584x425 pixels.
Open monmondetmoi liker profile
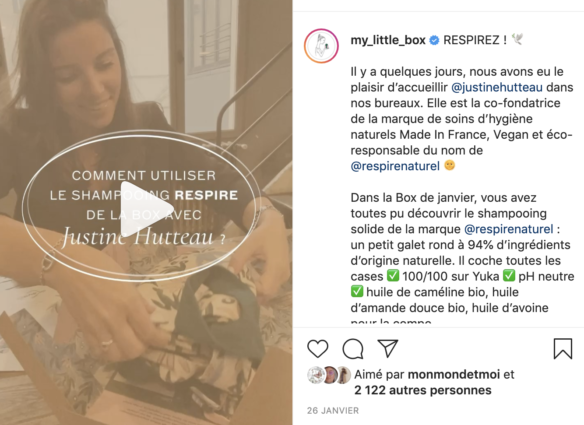click(x=454, y=374)
